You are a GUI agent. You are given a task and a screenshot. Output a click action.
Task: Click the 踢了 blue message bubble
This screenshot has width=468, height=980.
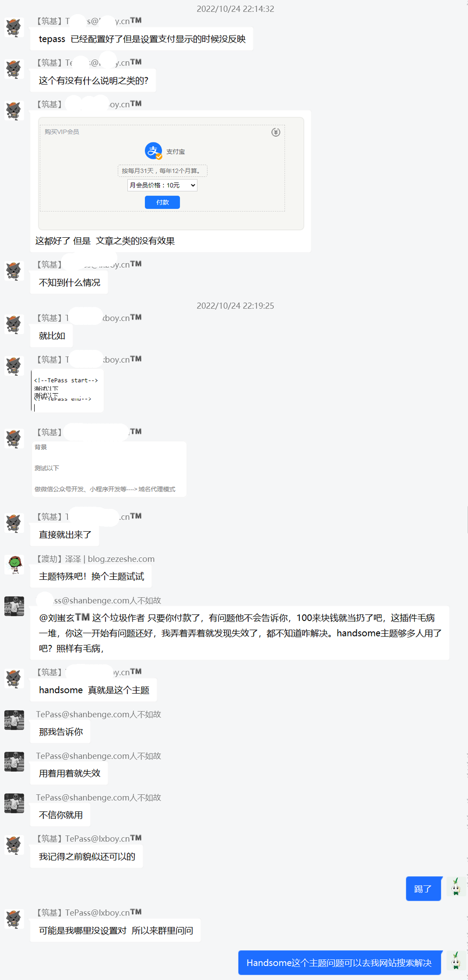(424, 889)
